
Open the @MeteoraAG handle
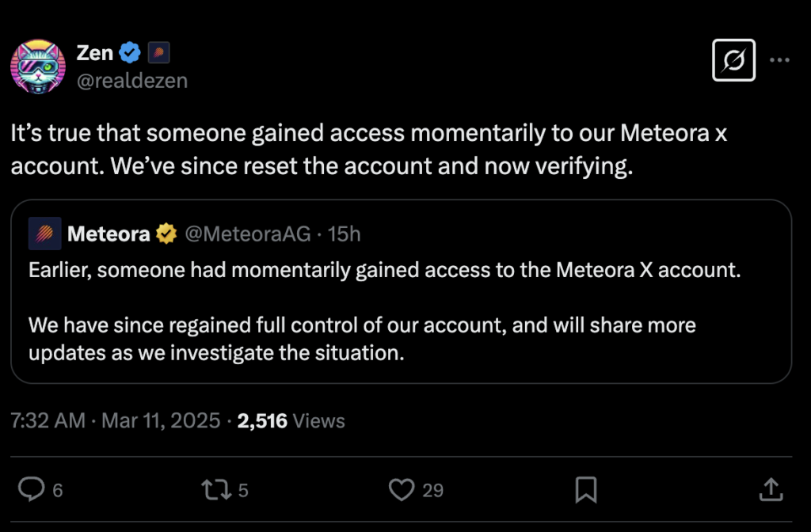tap(248, 234)
